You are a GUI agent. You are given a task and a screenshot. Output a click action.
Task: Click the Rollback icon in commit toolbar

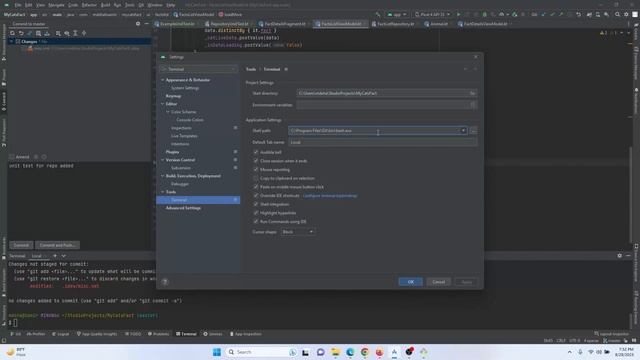pyautogui.click(x=21, y=33)
